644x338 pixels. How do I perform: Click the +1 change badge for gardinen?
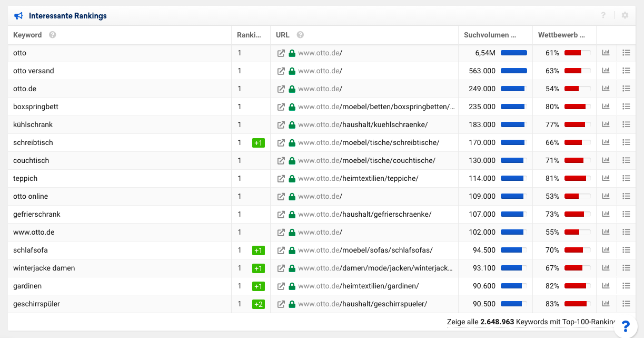tap(258, 286)
